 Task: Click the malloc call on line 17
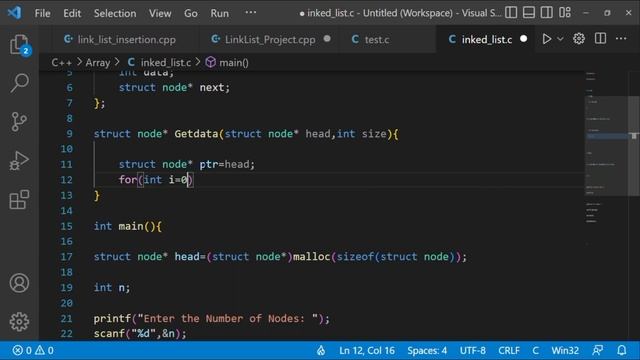311,257
